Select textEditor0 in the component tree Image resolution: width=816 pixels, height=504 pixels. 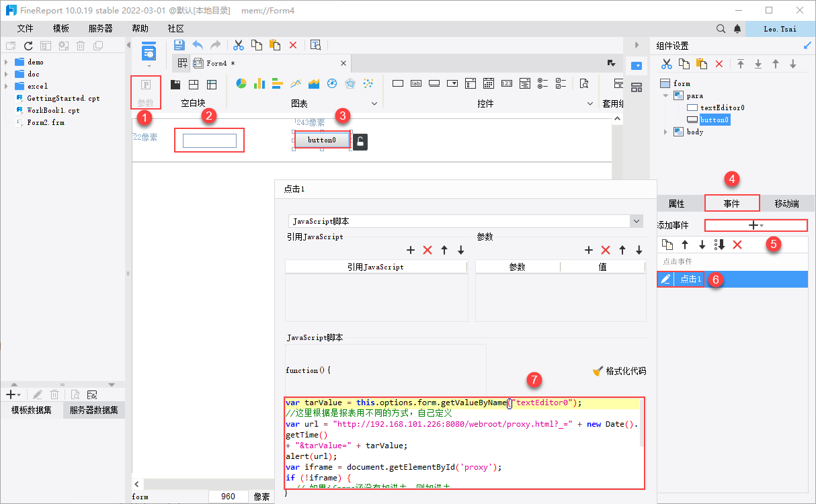click(722, 108)
